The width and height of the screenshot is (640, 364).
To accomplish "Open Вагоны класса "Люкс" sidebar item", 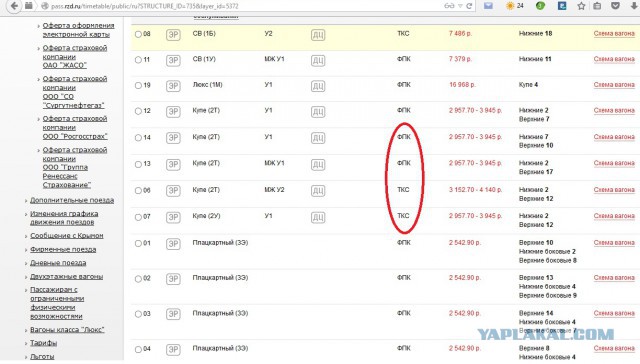I will pos(67,330).
